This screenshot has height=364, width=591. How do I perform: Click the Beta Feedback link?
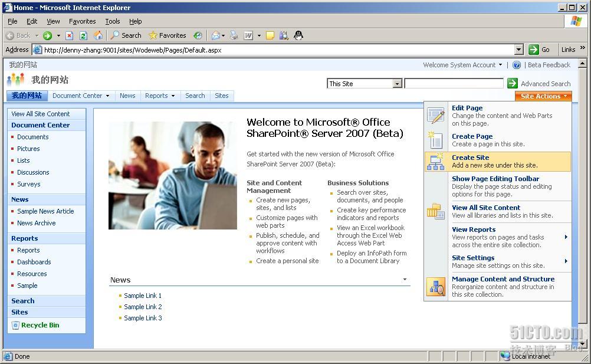click(549, 65)
